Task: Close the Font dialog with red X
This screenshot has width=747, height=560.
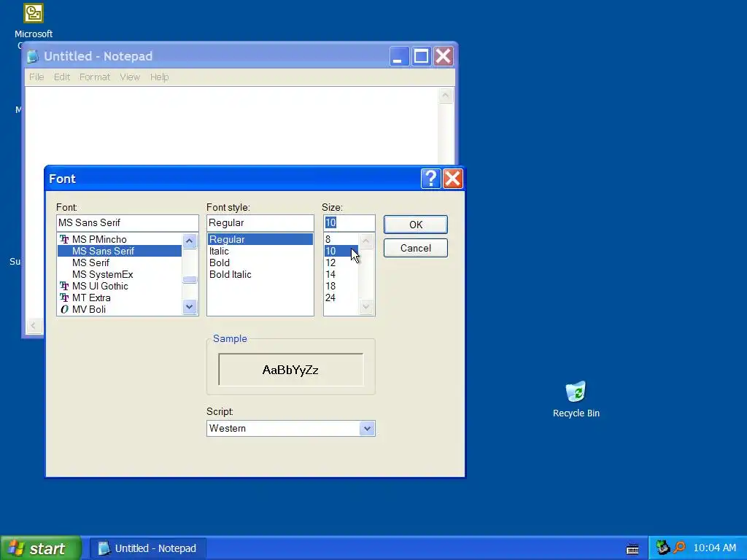Action: pos(452,179)
